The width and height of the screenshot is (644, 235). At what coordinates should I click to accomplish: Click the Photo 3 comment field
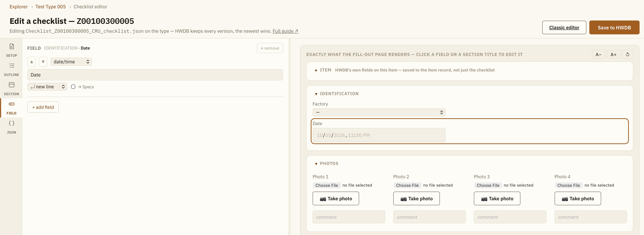[x=510, y=217]
